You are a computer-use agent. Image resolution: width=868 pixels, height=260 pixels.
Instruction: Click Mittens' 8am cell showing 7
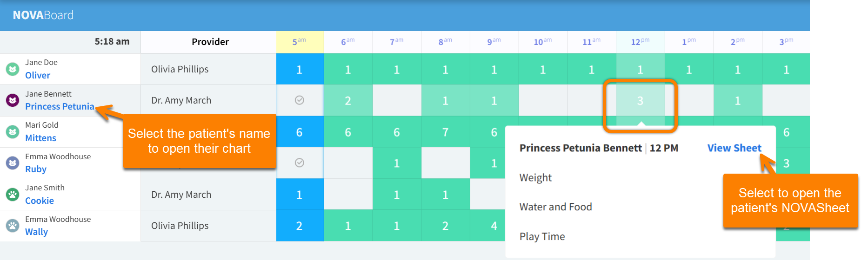click(445, 132)
